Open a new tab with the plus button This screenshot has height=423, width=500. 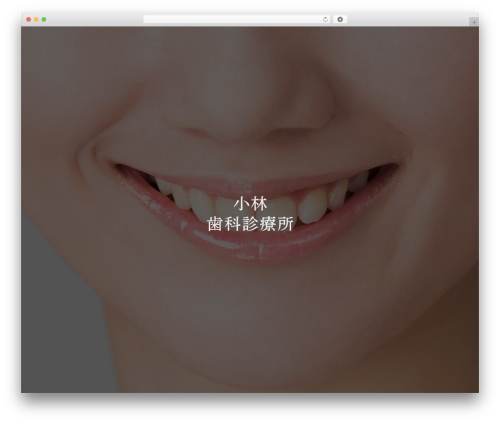click(474, 22)
